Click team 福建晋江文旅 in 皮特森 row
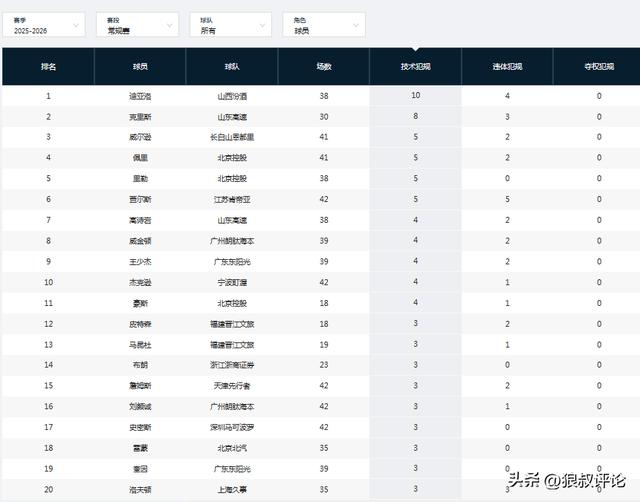This screenshot has width=640, height=502. [x=232, y=324]
